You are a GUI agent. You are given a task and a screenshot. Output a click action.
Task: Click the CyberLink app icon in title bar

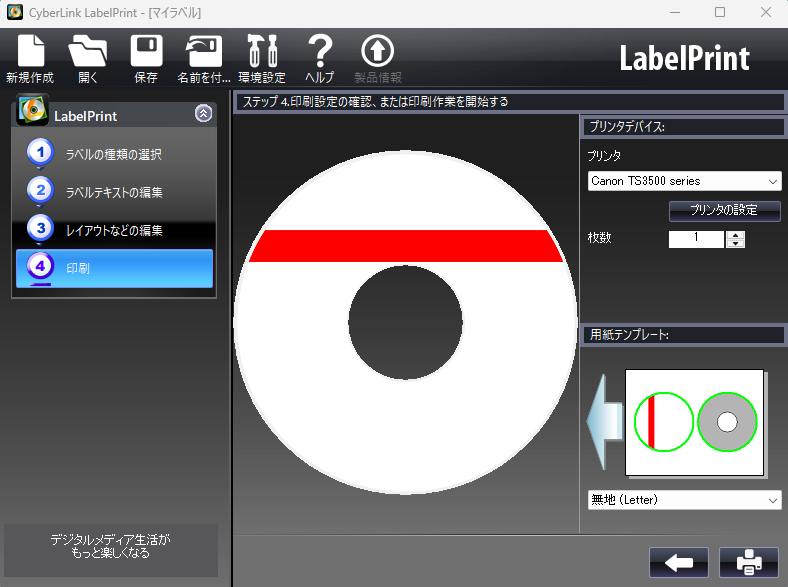pos(15,12)
